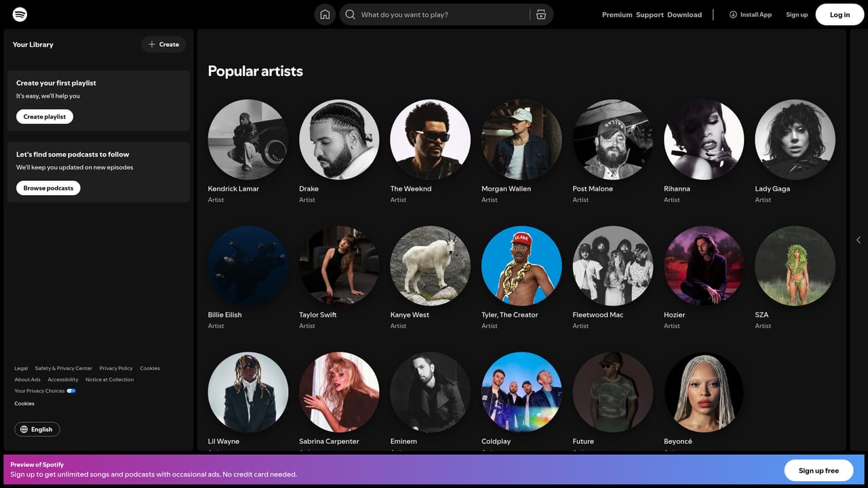Image resolution: width=868 pixels, height=488 pixels.
Task: Toggle Your Privacy Choices icon
Action: tap(71, 391)
